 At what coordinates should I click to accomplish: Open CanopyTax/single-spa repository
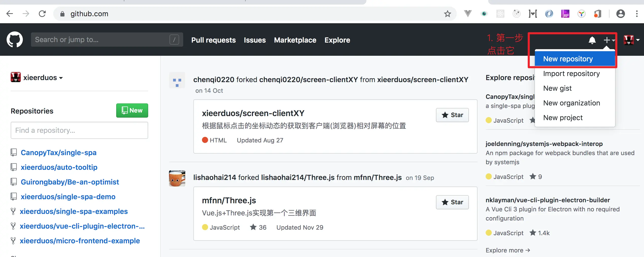coord(59,153)
